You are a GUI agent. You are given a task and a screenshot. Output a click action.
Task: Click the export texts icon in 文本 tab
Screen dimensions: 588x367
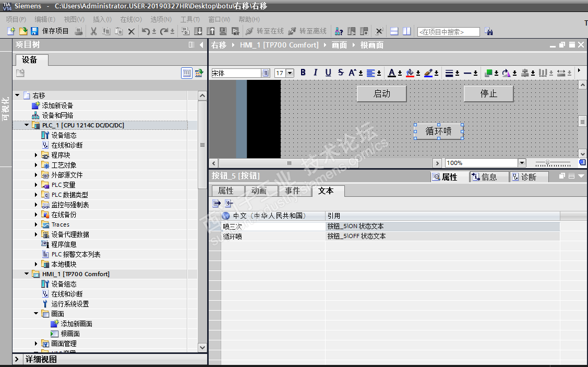pos(217,204)
